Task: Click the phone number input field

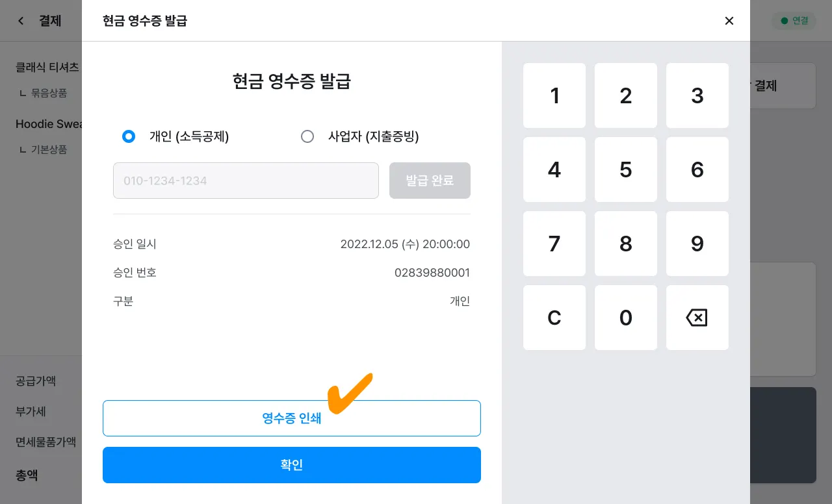Action: [246, 181]
